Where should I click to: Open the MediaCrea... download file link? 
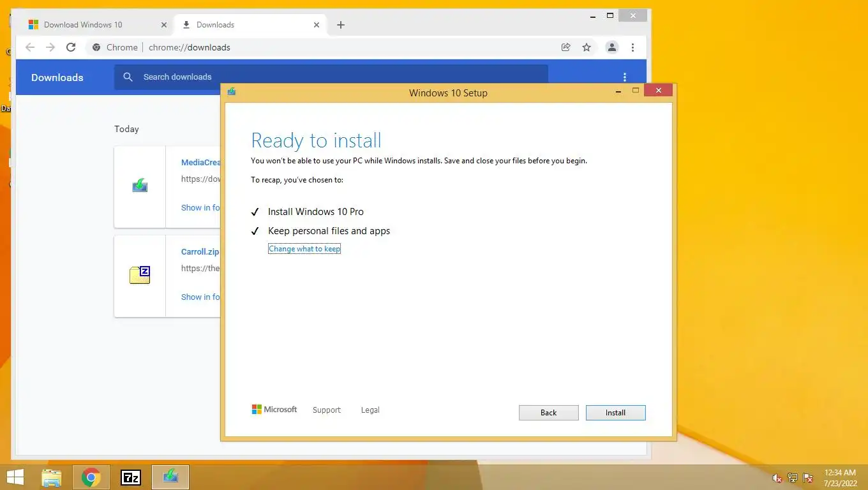(x=200, y=163)
